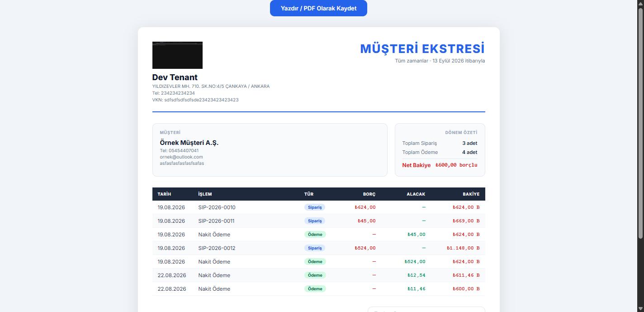Click the Toplam Ödeme label
The height and width of the screenshot is (312, 644).
click(420, 152)
